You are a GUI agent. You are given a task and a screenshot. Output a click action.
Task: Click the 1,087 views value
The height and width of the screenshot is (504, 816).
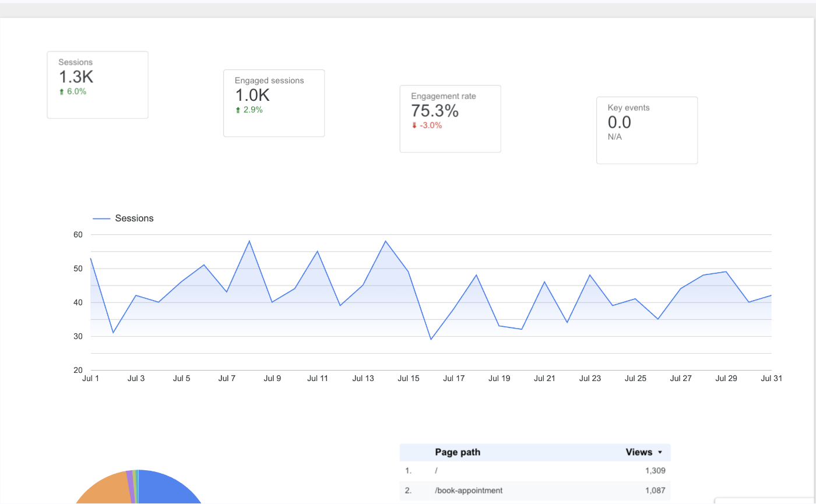(x=655, y=491)
